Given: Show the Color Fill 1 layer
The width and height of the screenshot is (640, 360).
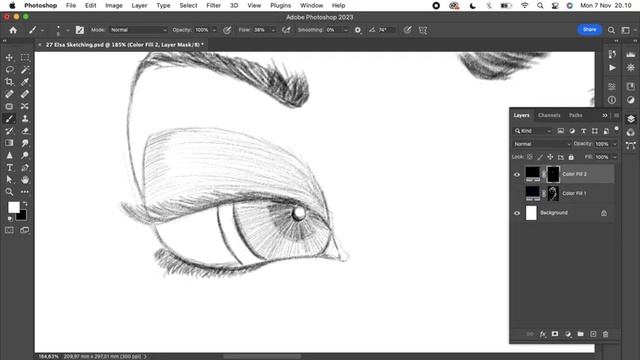Looking at the screenshot, I should (x=517, y=193).
